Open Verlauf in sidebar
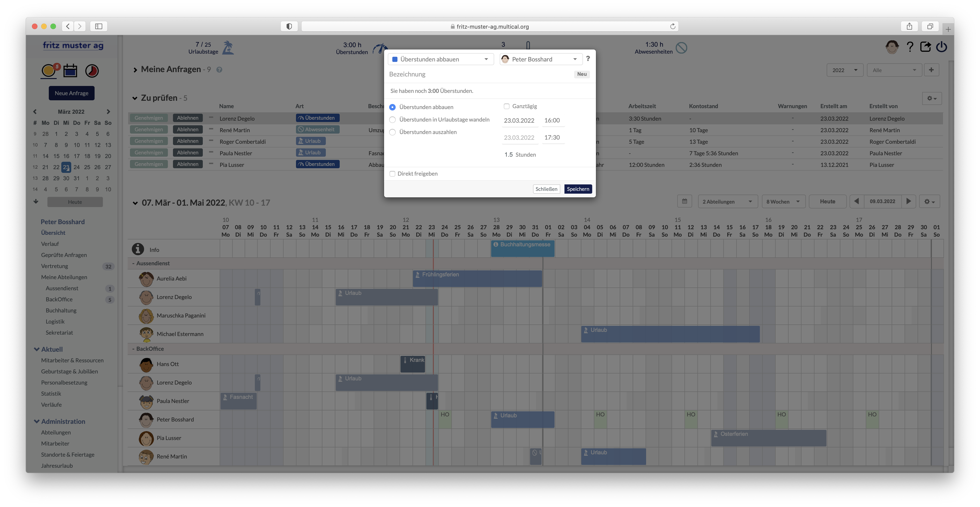This screenshot has height=507, width=980. point(50,244)
